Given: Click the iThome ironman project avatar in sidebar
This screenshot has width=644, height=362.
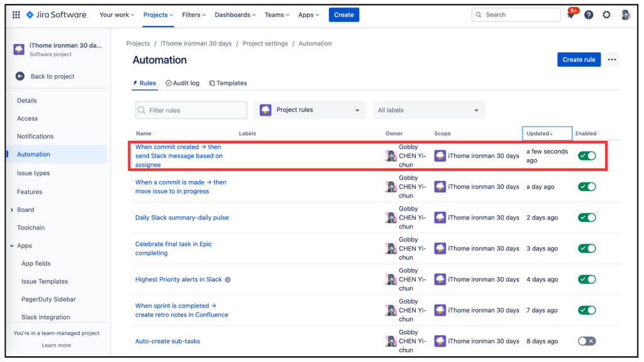Looking at the screenshot, I should pyautogui.click(x=19, y=49).
